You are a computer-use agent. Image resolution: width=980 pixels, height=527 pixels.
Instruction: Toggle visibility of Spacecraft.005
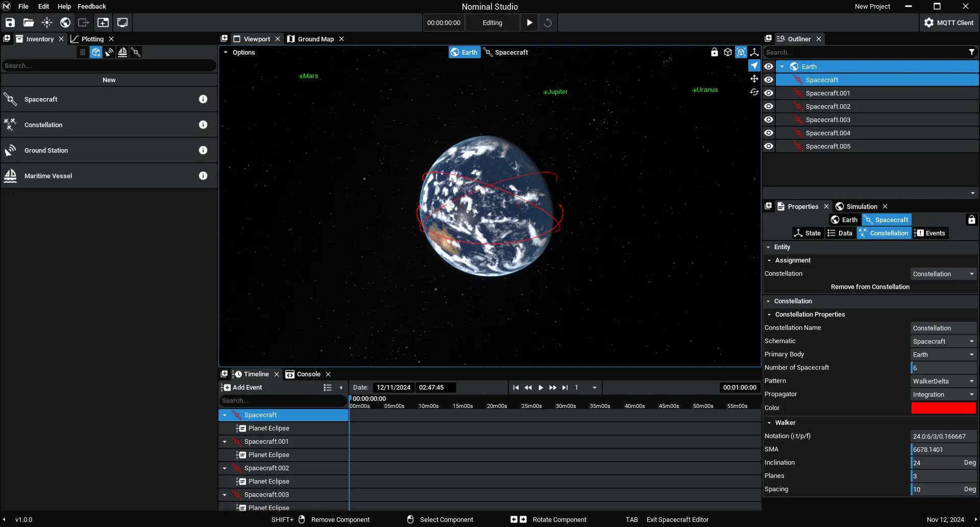click(769, 146)
